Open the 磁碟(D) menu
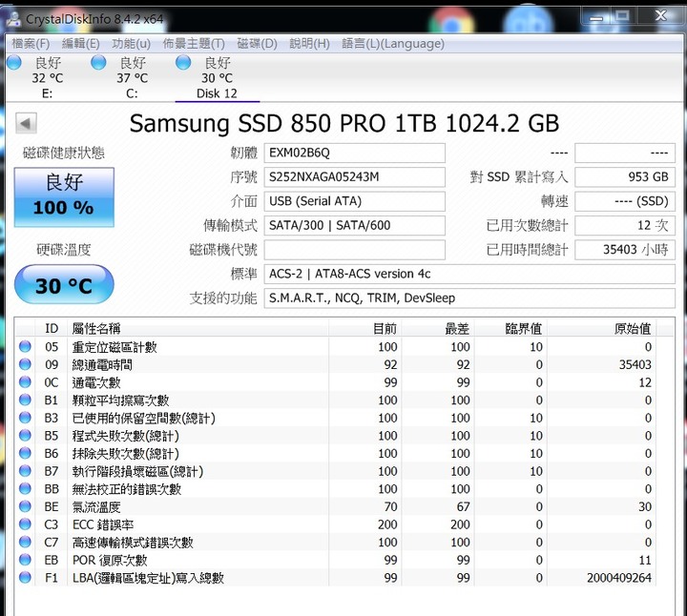Image resolution: width=687 pixels, height=616 pixels. click(258, 44)
